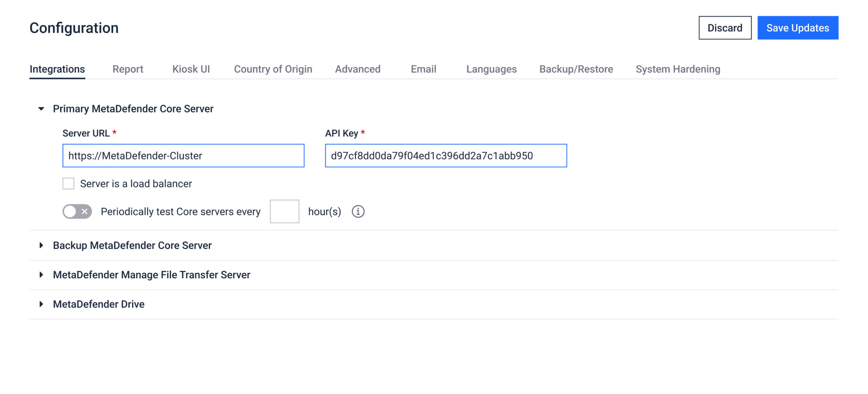Open Backup/Restore tab

point(576,69)
